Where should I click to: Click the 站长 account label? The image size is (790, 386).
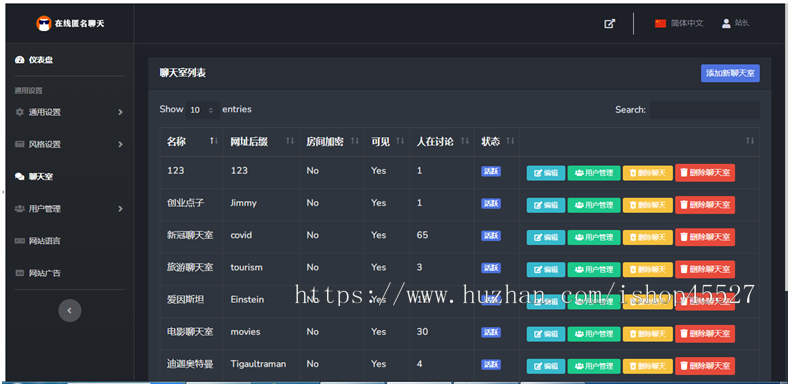coord(742,23)
